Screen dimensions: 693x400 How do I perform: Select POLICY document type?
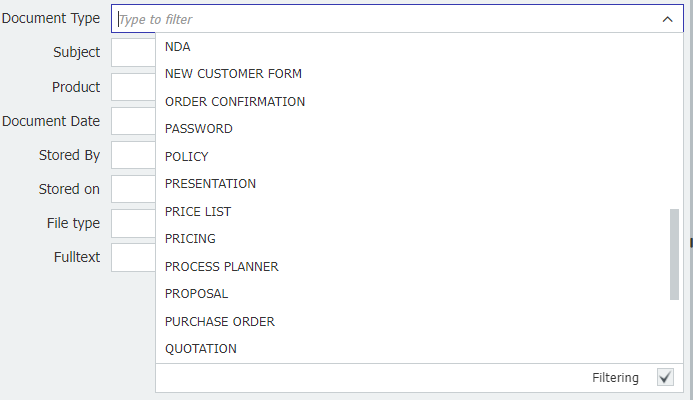187,156
